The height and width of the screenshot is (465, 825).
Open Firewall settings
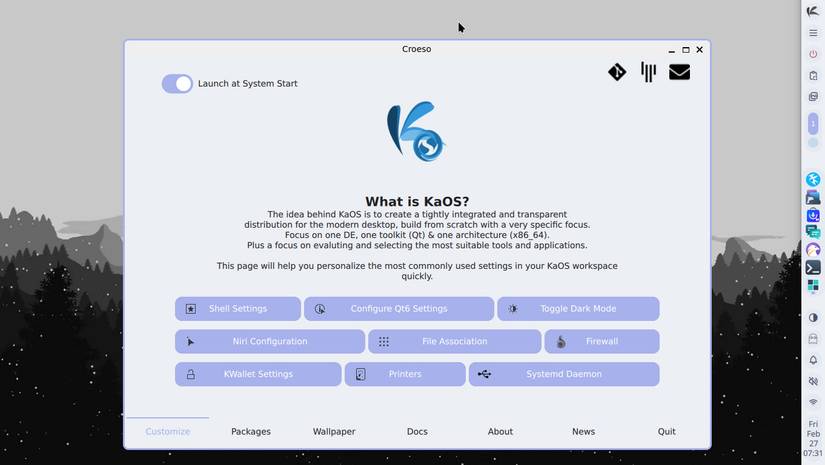[x=602, y=341]
